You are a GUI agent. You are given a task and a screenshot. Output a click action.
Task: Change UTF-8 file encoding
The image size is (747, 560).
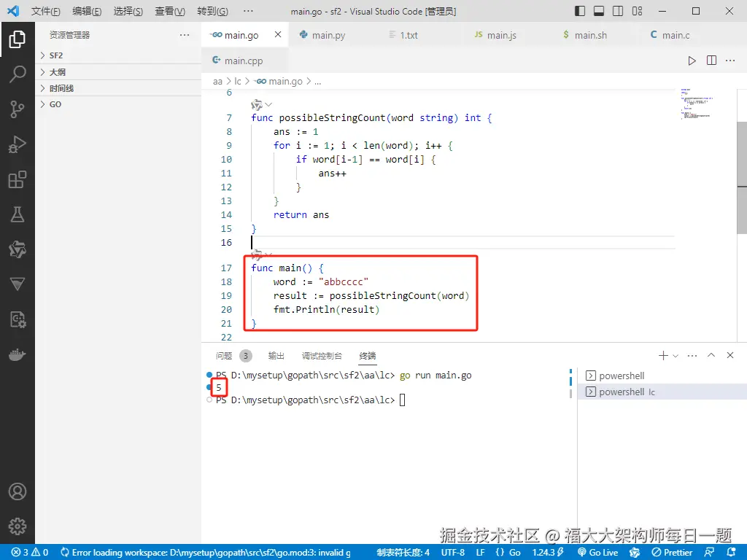pyautogui.click(x=452, y=553)
